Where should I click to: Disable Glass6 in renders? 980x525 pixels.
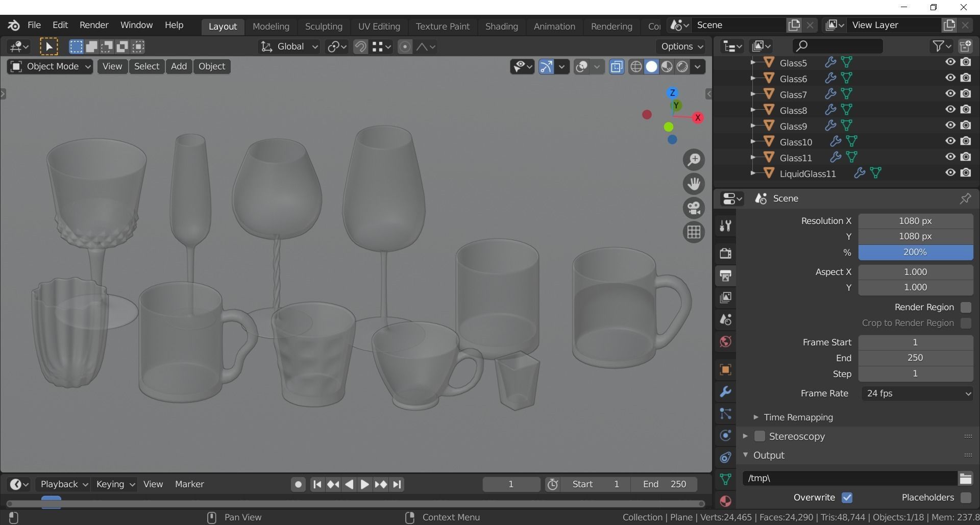coord(966,78)
